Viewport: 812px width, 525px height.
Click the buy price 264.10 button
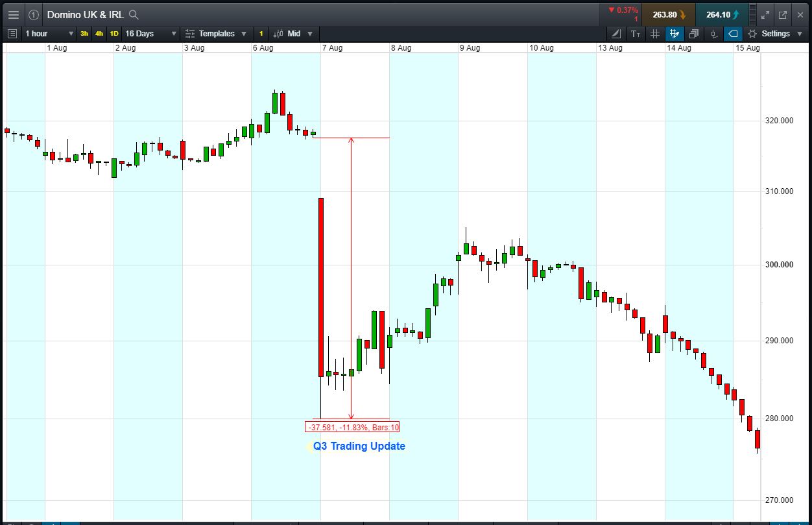click(x=722, y=14)
